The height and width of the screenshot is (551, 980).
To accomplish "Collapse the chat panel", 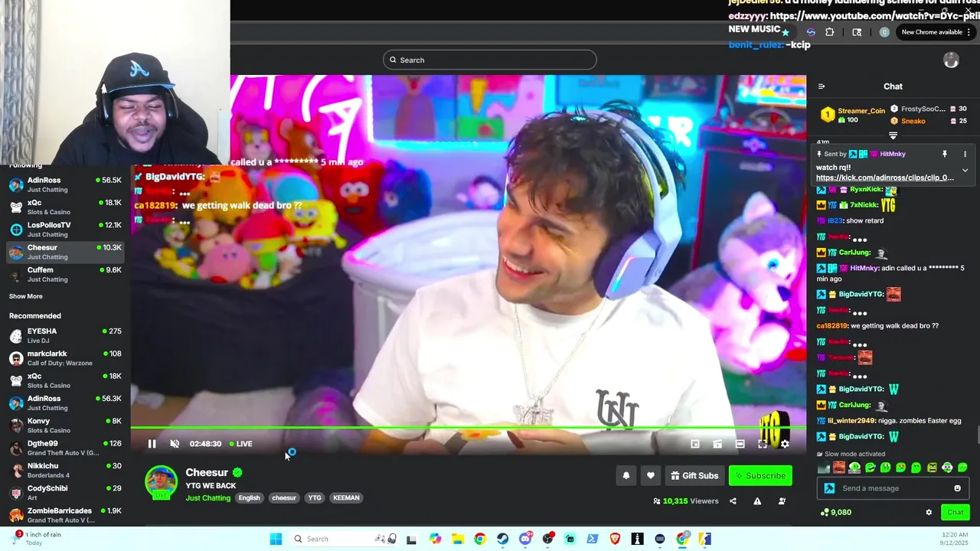I will 821,86.
